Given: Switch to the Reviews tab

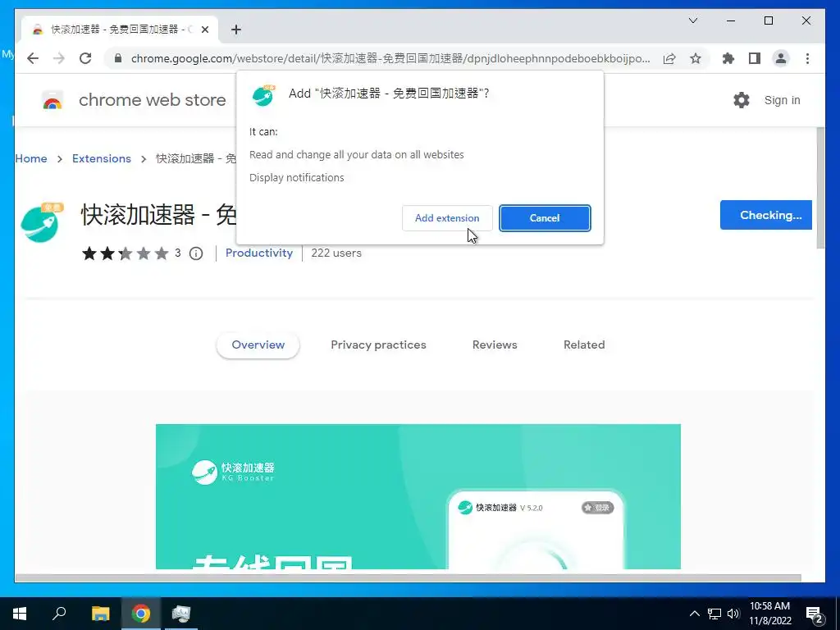Looking at the screenshot, I should tap(495, 345).
